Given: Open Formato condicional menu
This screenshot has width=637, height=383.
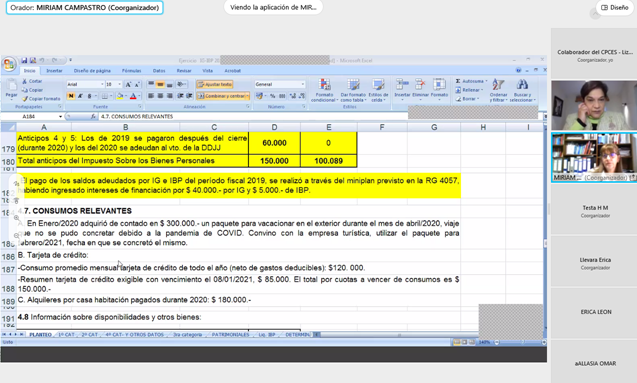Looking at the screenshot, I should click(324, 90).
